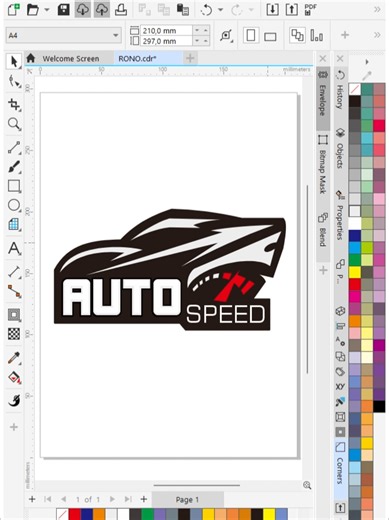
Task: Click the page width 210,0 mm field
Action: click(x=166, y=31)
